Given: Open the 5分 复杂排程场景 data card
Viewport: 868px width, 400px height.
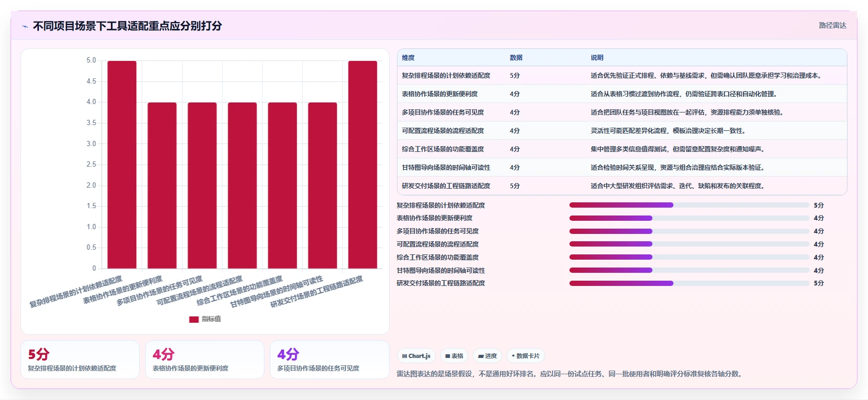Looking at the screenshot, I should tap(80, 360).
